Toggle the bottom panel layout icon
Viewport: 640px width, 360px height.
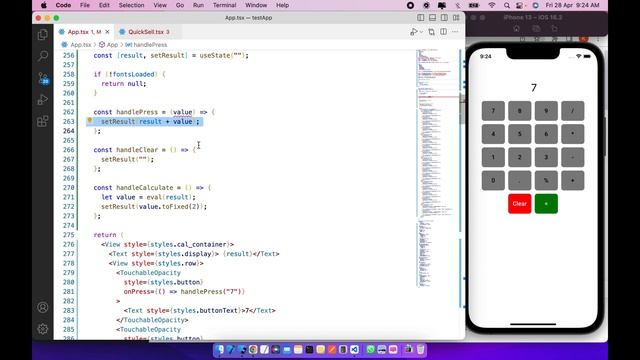[x=432, y=18]
